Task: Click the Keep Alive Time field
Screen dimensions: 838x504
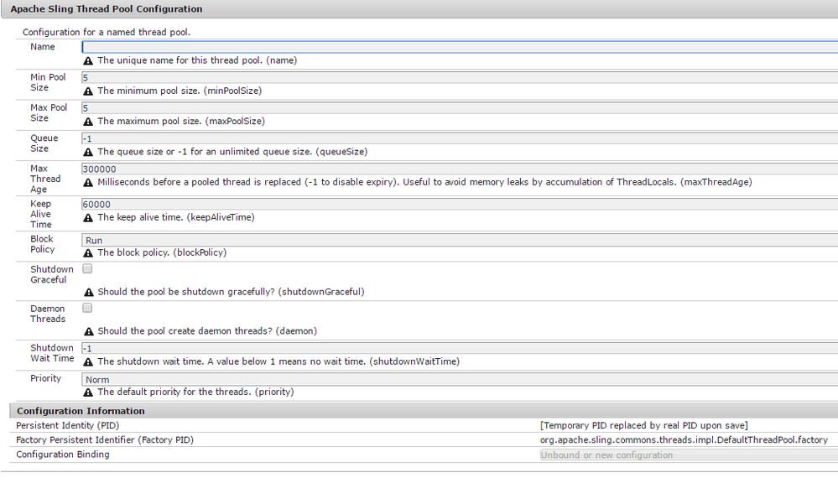Action: (459, 204)
